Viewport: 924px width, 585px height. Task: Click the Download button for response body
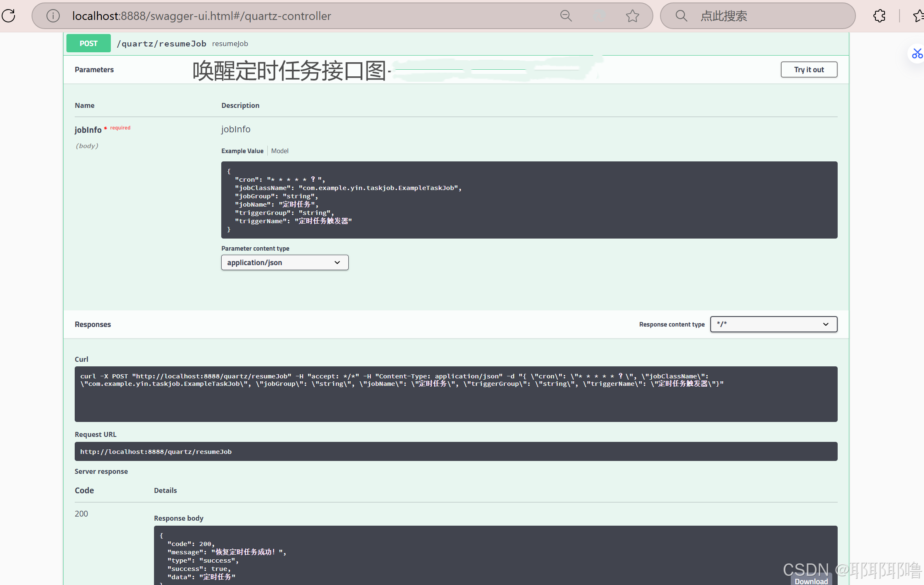coord(811,580)
